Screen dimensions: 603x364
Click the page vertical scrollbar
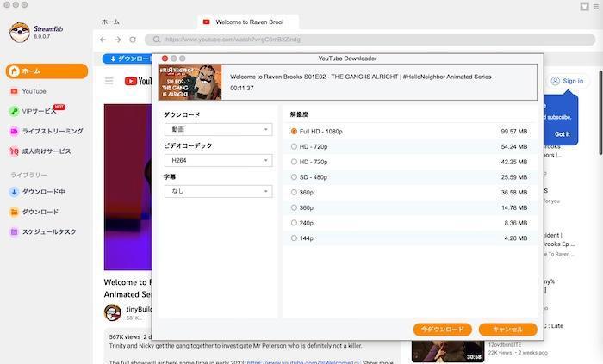600,113
